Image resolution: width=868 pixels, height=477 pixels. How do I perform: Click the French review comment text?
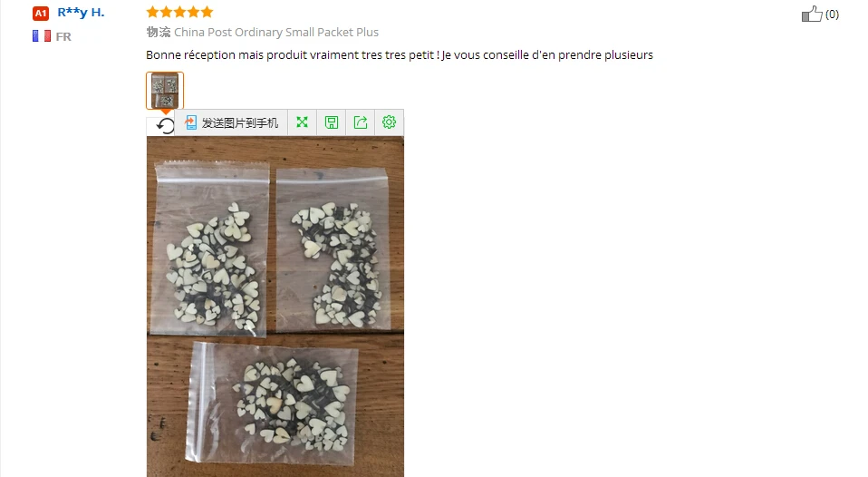pos(400,54)
